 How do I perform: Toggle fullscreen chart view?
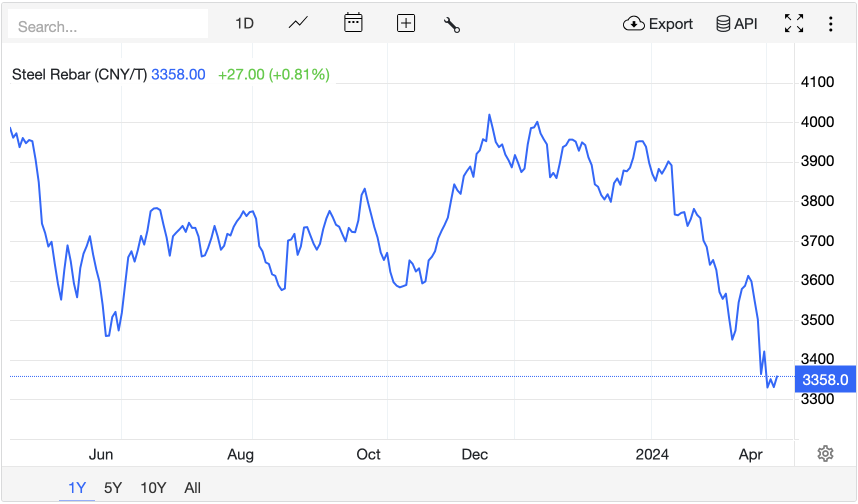click(793, 23)
